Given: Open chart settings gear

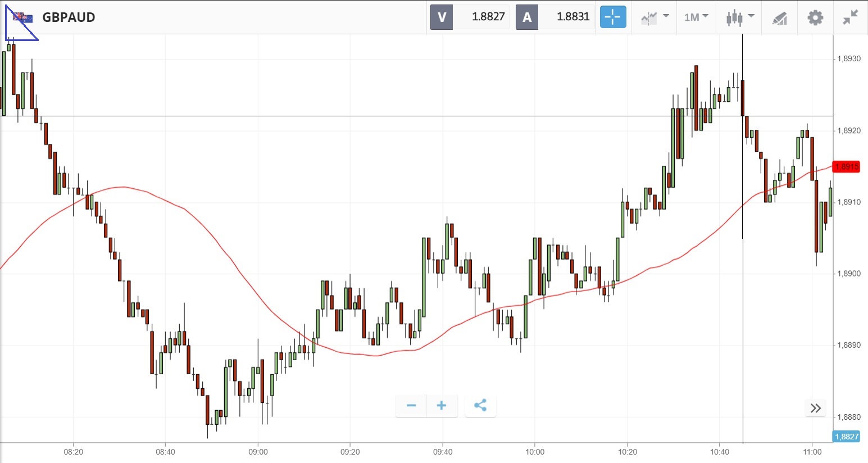Looking at the screenshot, I should pyautogui.click(x=815, y=17).
